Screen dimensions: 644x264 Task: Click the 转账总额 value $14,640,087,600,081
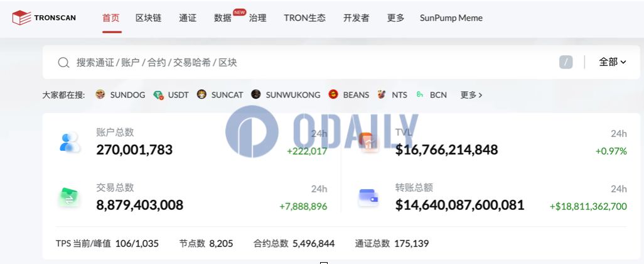point(459,205)
